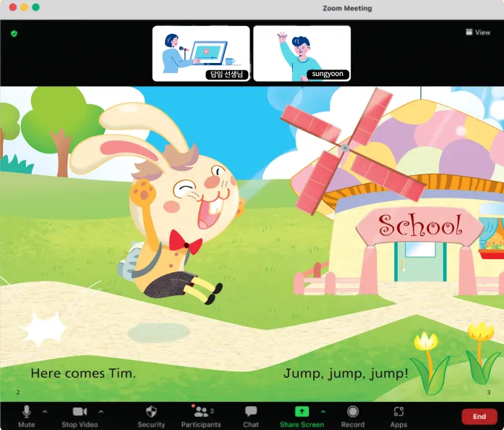The height and width of the screenshot is (430, 504).
Task: Click the School sign in shared screen
Action: [420, 225]
